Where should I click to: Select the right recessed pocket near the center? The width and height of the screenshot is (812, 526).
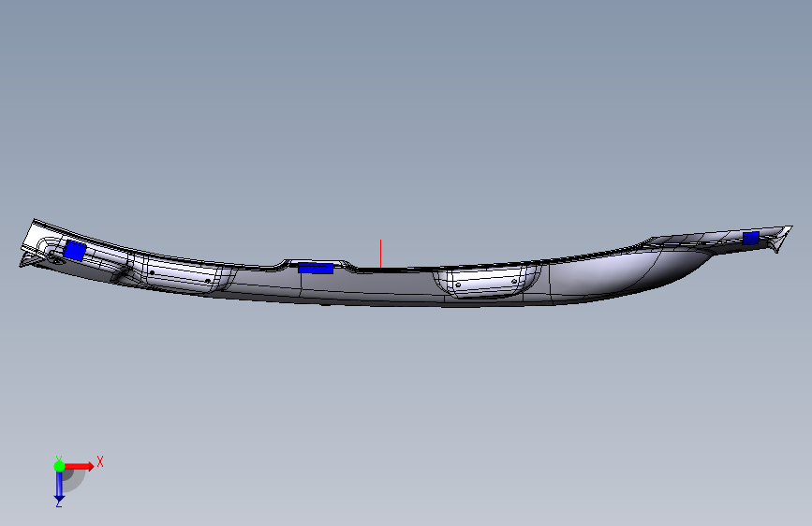pyautogui.click(x=485, y=282)
